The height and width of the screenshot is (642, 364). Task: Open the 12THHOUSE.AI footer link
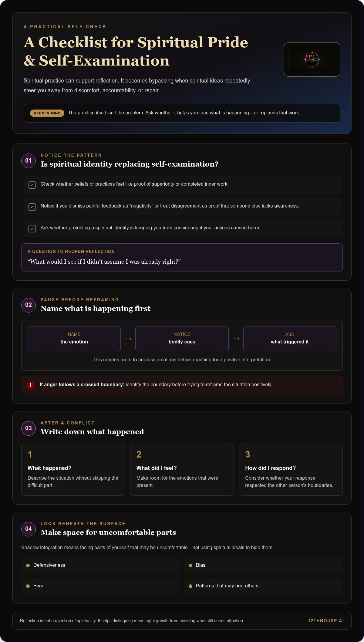pyautogui.click(x=326, y=621)
